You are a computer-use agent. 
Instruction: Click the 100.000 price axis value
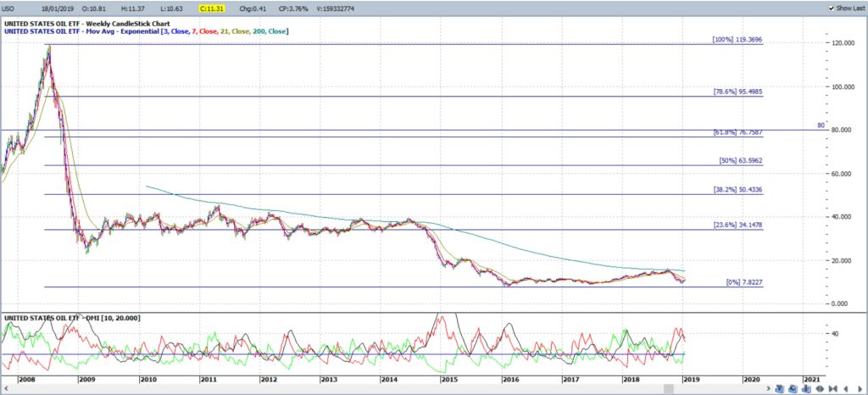tap(843, 86)
